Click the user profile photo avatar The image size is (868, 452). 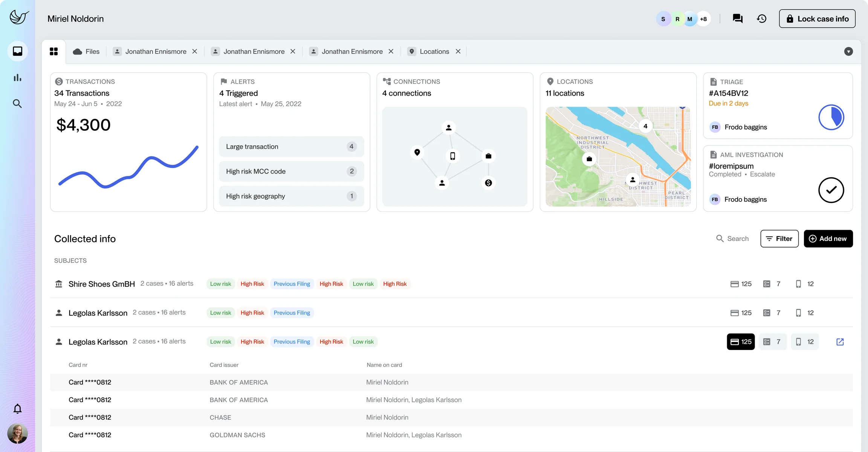coord(17,434)
